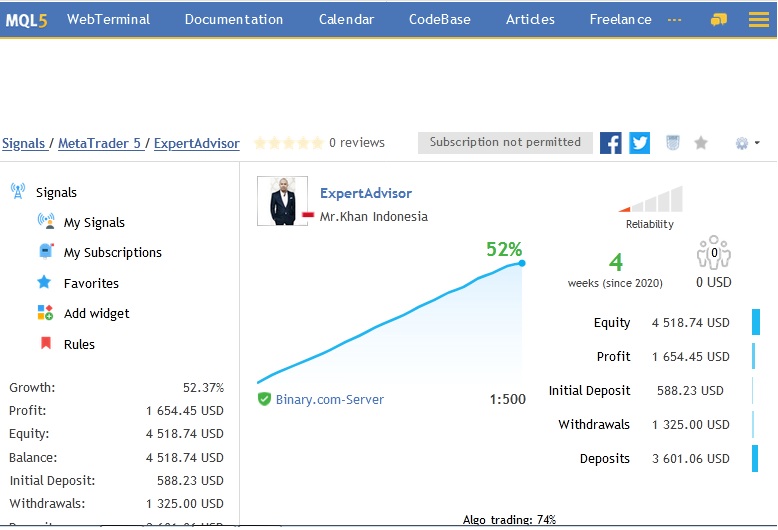778x530 pixels.
Task: Click the My Subscriptions mailbox icon
Action: click(x=46, y=252)
